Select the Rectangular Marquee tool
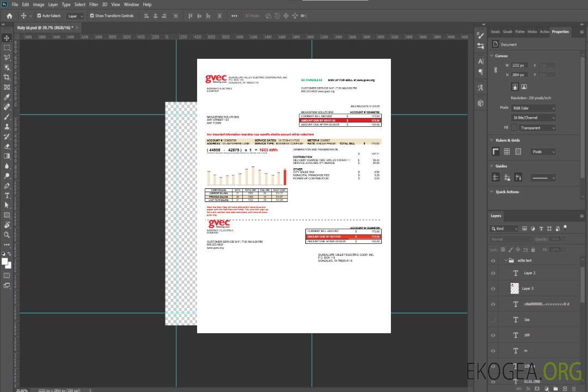Viewport: 588px width, 392px height. pos(7,47)
